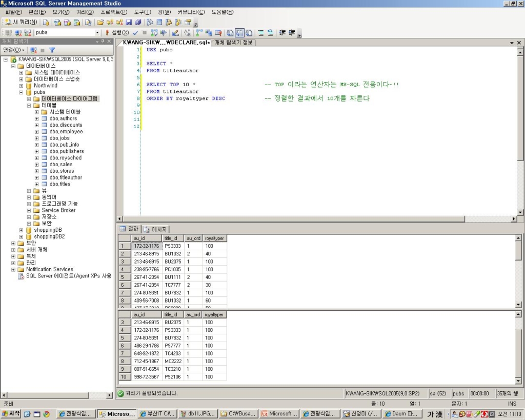Open the Properties window toolbar icon
525x420 pixels.
click(x=188, y=23)
